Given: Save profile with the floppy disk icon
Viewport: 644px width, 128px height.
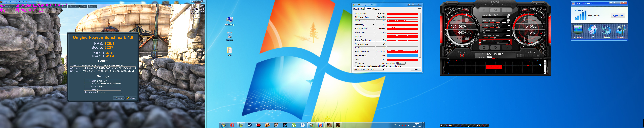Looking at the screenshot, I should [x=538, y=56].
